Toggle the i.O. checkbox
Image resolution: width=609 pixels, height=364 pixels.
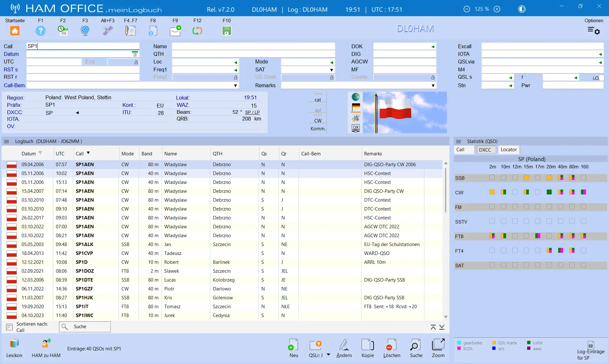602,78
